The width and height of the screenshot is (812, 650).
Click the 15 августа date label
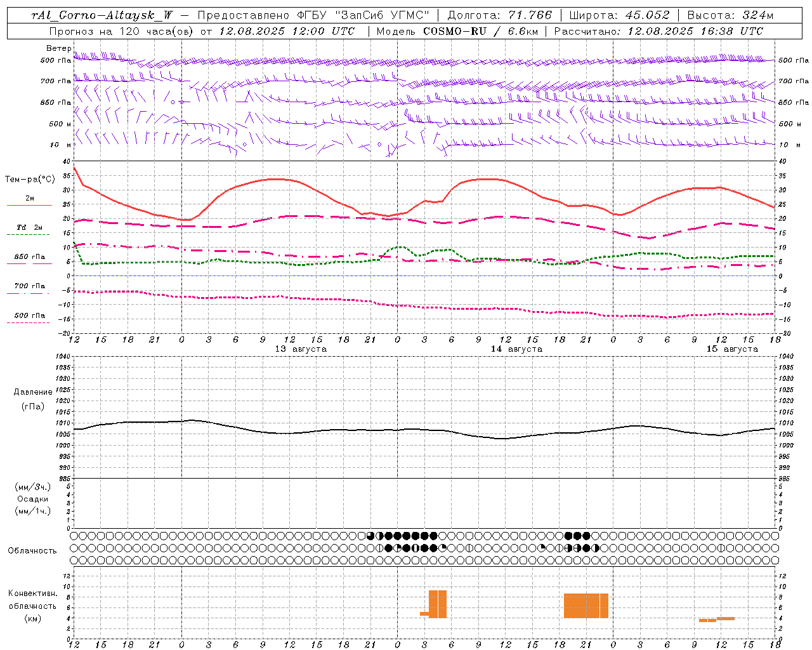tap(732, 349)
